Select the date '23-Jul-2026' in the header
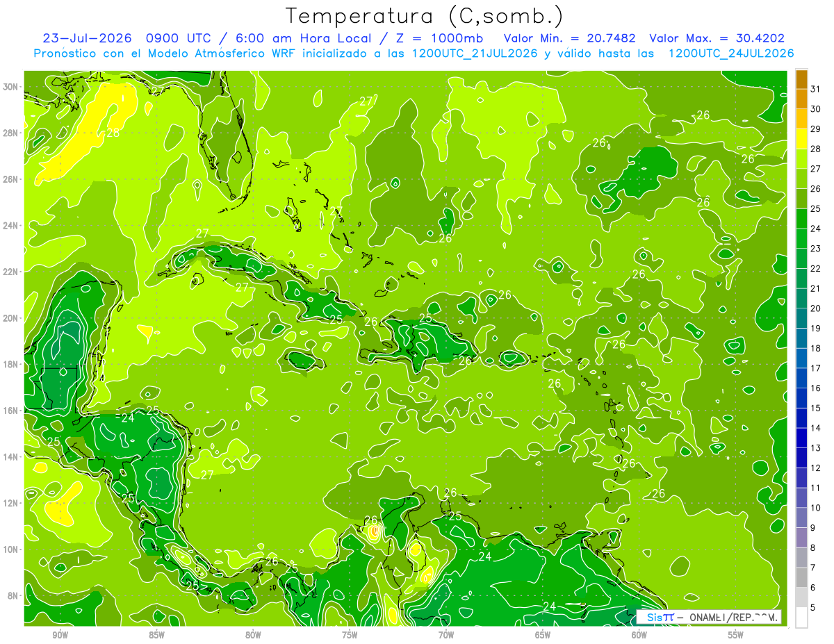Viewport: 834px width, 644px height. tap(88, 38)
